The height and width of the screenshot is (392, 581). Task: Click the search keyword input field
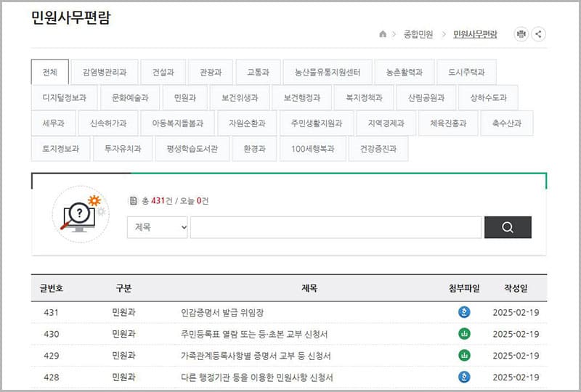[x=336, y=227]
